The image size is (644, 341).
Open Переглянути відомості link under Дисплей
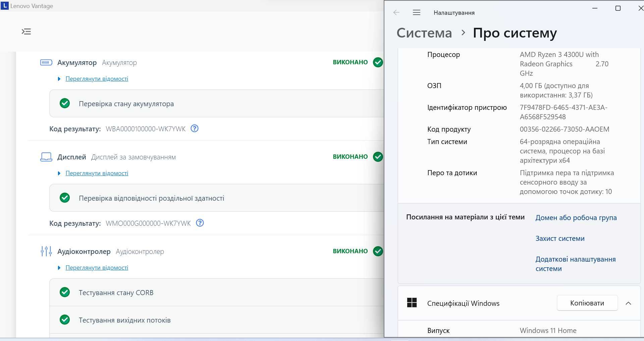click(x=97, y=173)
